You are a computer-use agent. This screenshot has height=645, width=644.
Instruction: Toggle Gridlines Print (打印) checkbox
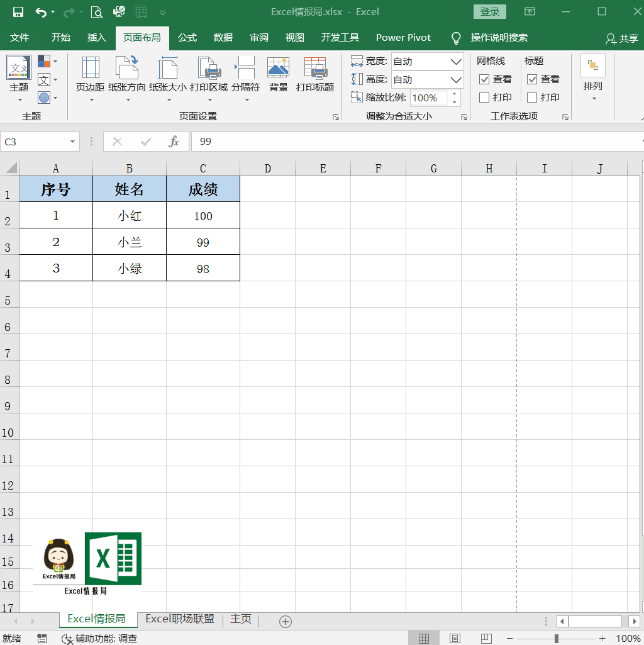(x=484, y=98)
